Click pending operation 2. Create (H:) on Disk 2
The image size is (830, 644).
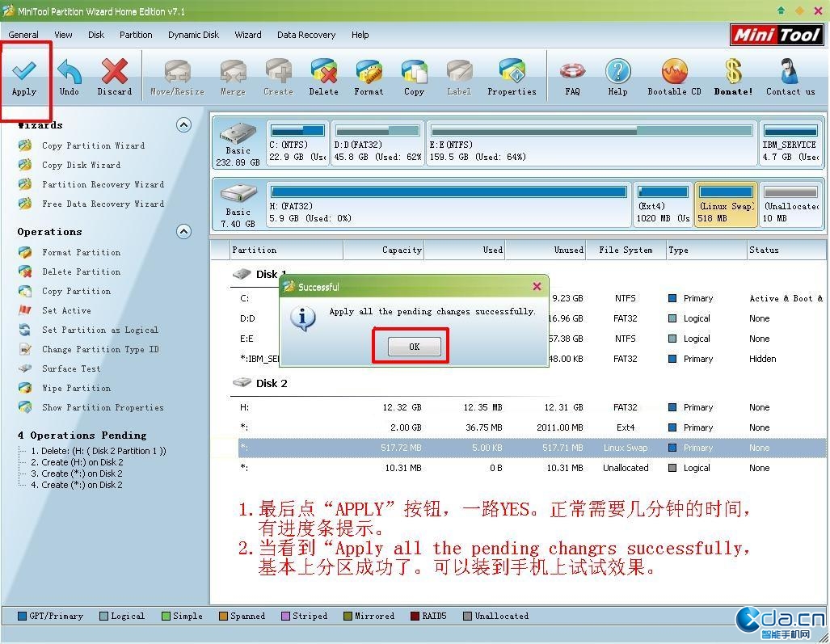click(x=77, y=462)
